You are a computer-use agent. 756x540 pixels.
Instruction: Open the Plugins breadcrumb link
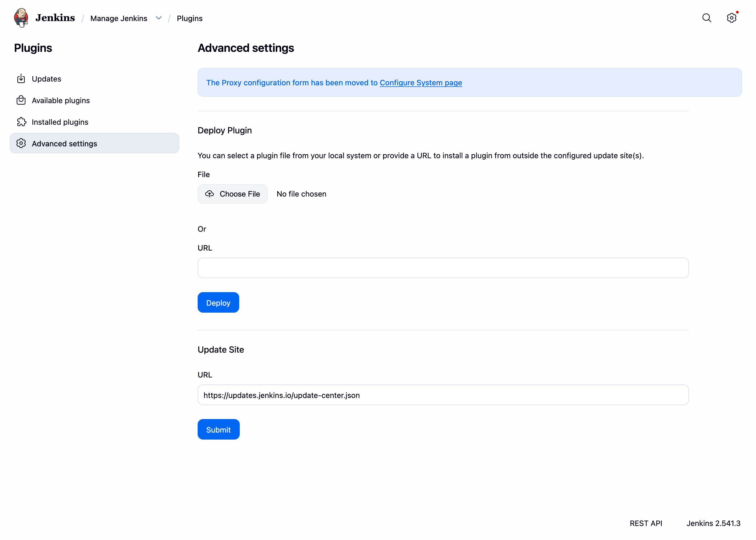pyautogui.click(x=190, y=18)
